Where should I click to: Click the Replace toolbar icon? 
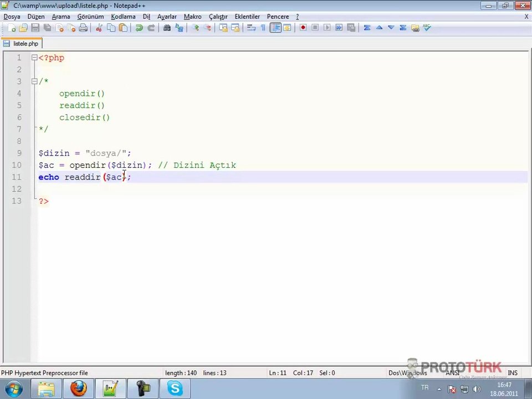(179, 28)
